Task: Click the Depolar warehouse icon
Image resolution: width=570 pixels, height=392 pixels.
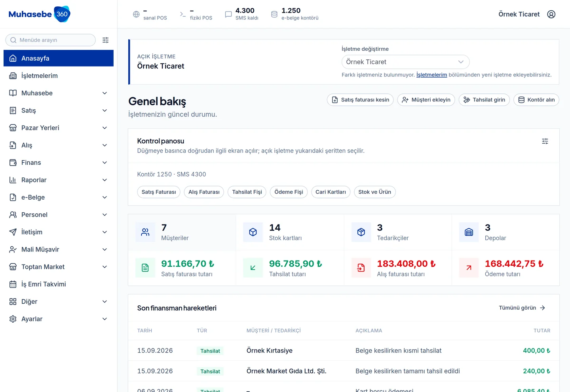Action: tap(469, 232)
